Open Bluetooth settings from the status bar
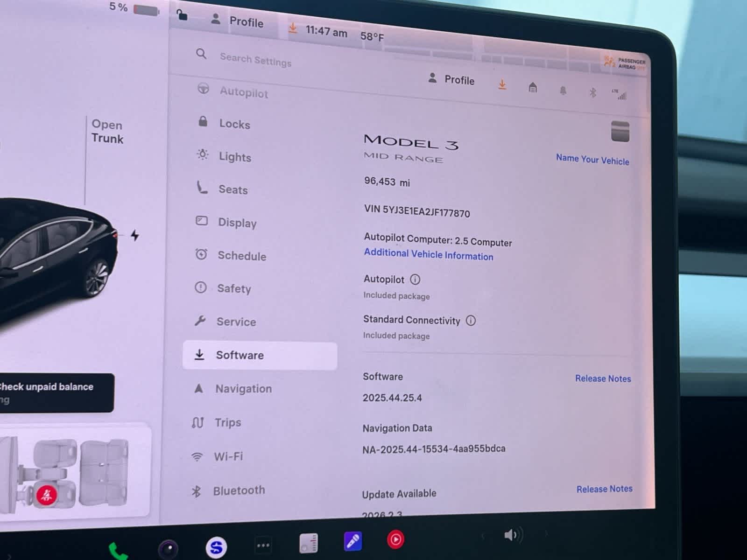Screen dimensions: 747x560 (592, 93)
